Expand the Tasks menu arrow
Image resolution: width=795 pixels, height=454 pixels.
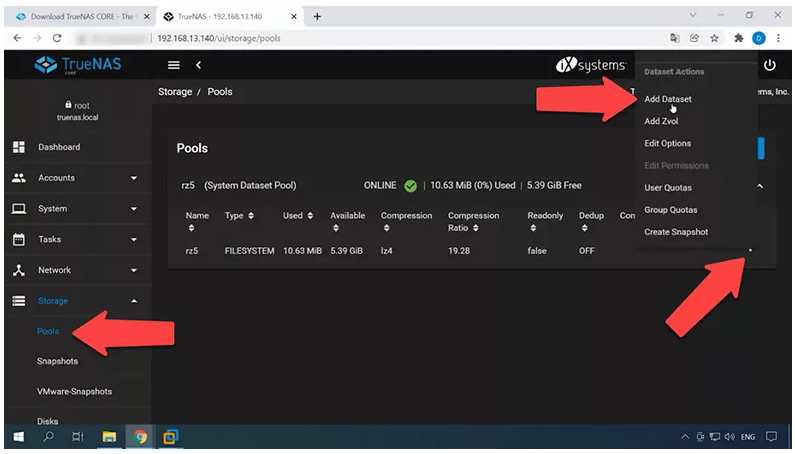134,239
